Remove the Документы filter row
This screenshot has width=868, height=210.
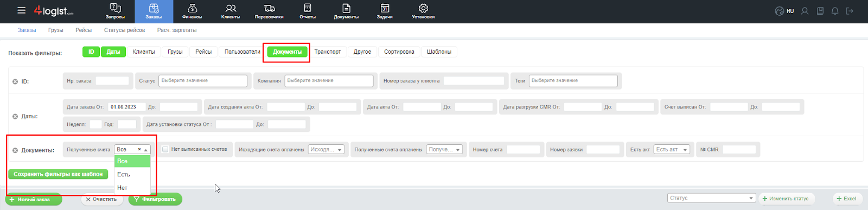tap(15, 150)
